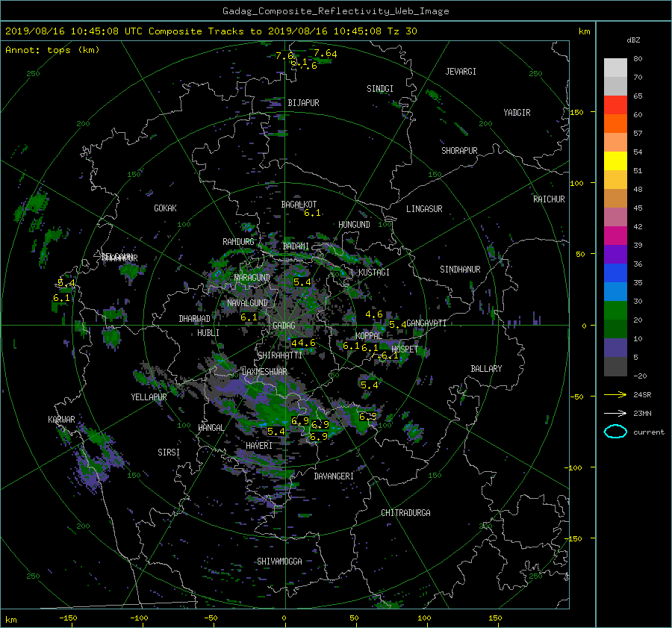Select the magenta 39 dBZ color swatch
Image resolution: width=672 pixels, height=628 pixels.
615,235
